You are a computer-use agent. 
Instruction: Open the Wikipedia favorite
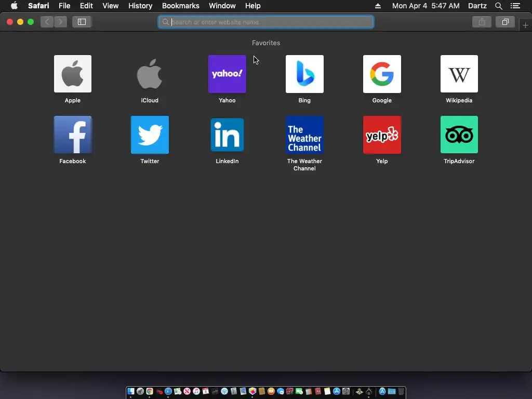coord(459,74)
